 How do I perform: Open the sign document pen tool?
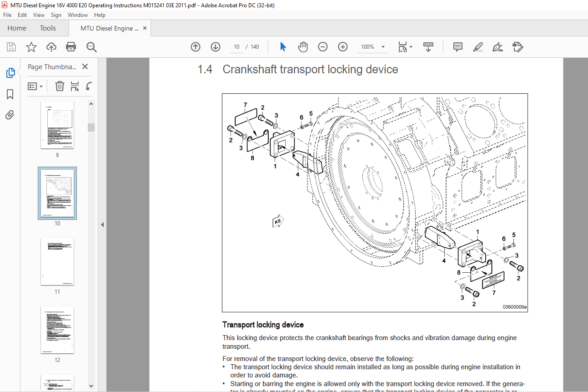click(x=498, y=47)
